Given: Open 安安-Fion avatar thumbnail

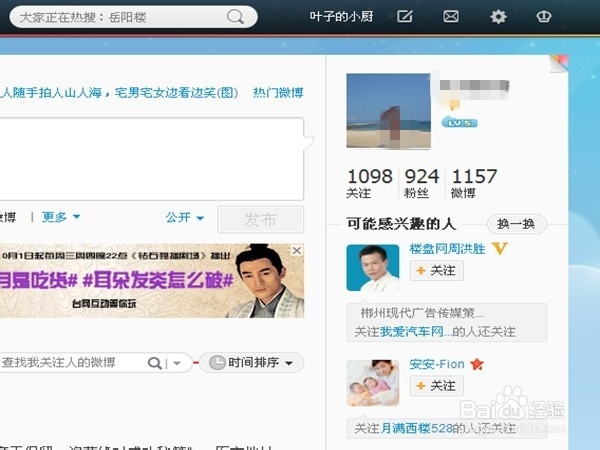Looking at the screenshot, I should (373, 383).
